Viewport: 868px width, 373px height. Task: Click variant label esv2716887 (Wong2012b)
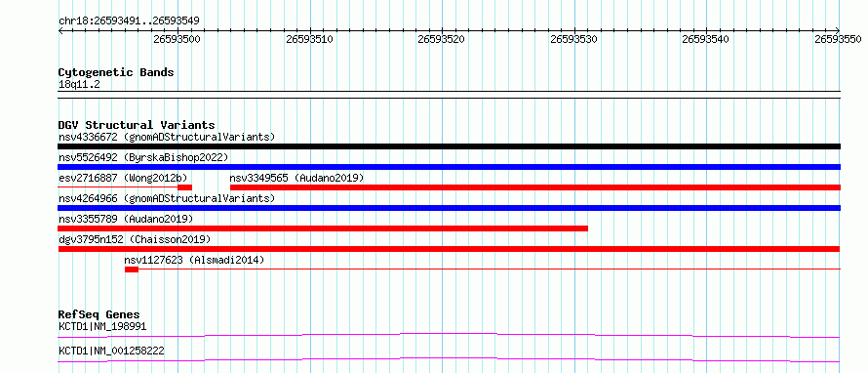(124, 178)
